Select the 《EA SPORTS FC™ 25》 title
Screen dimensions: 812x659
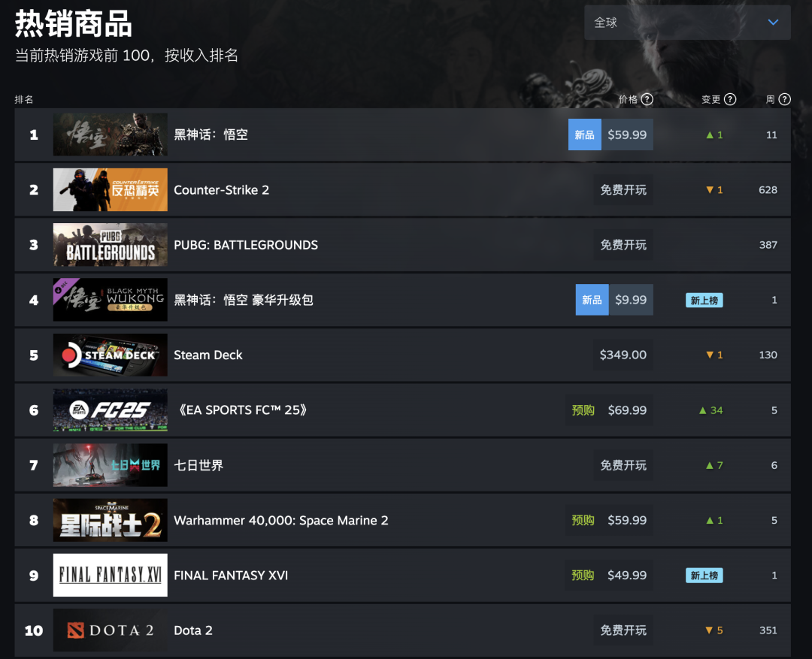point(243,410)
